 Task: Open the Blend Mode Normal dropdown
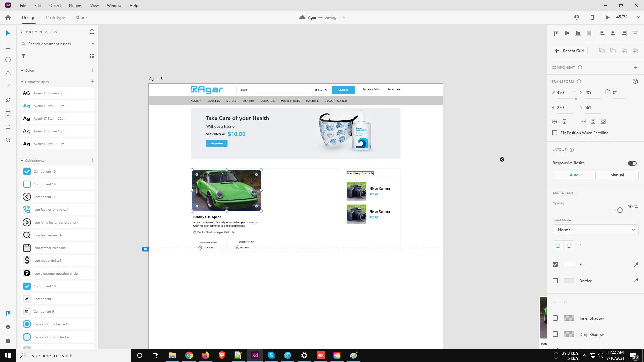595,230
